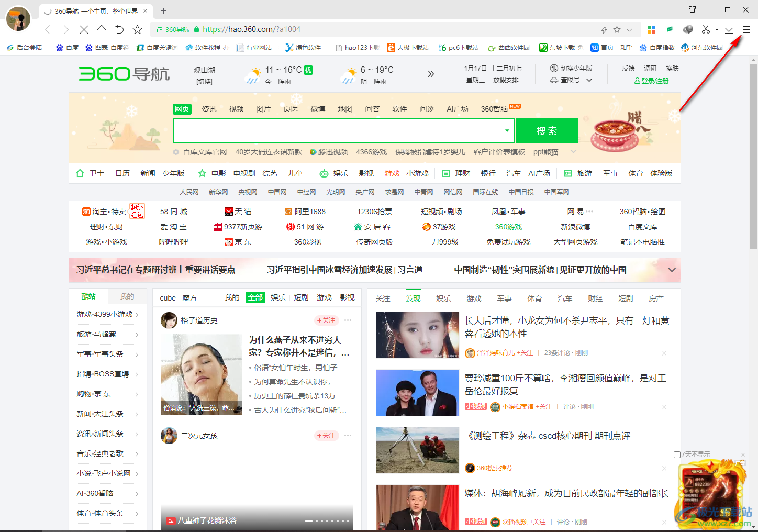The image size is (758, 532).
Task: Click the 腾讯视频 hot search link
Action: click(329, 152)
